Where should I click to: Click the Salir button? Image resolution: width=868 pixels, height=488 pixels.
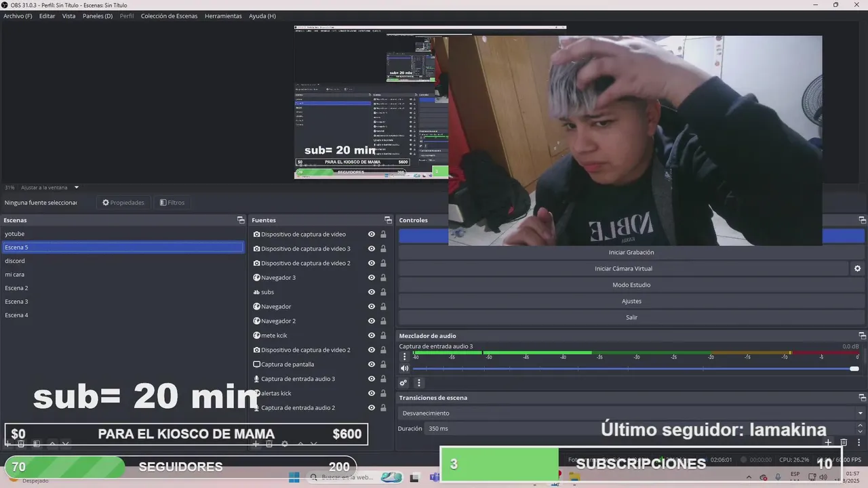631,317
